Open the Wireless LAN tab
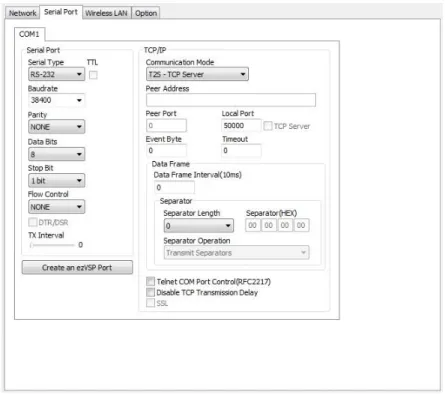The image size is (445, 395). (106, 13)
